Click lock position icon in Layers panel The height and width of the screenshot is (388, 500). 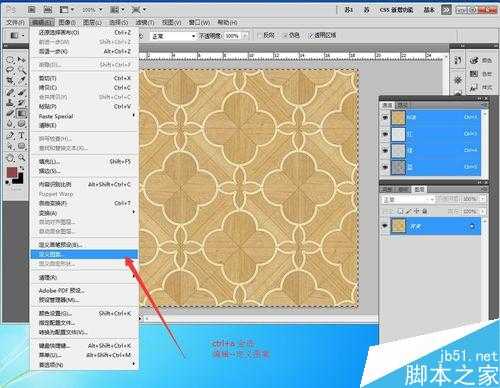tap(416, 211)
